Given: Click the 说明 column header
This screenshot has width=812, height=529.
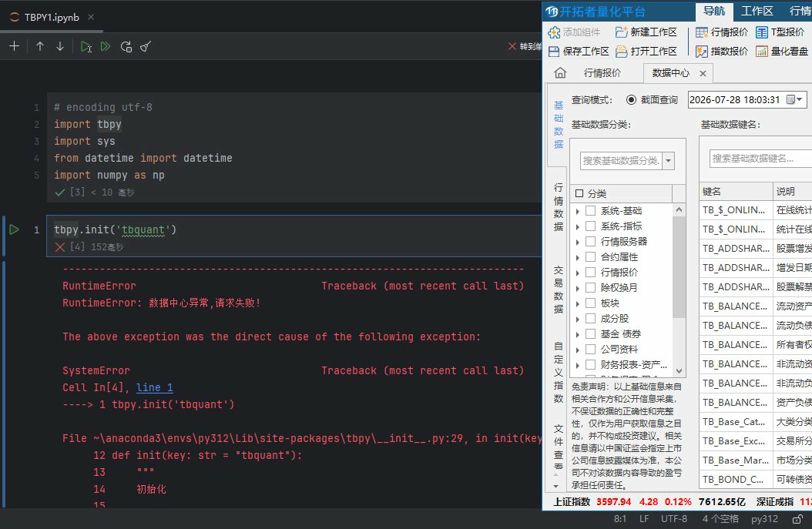Looking at the screenshot, I should 792,192.
